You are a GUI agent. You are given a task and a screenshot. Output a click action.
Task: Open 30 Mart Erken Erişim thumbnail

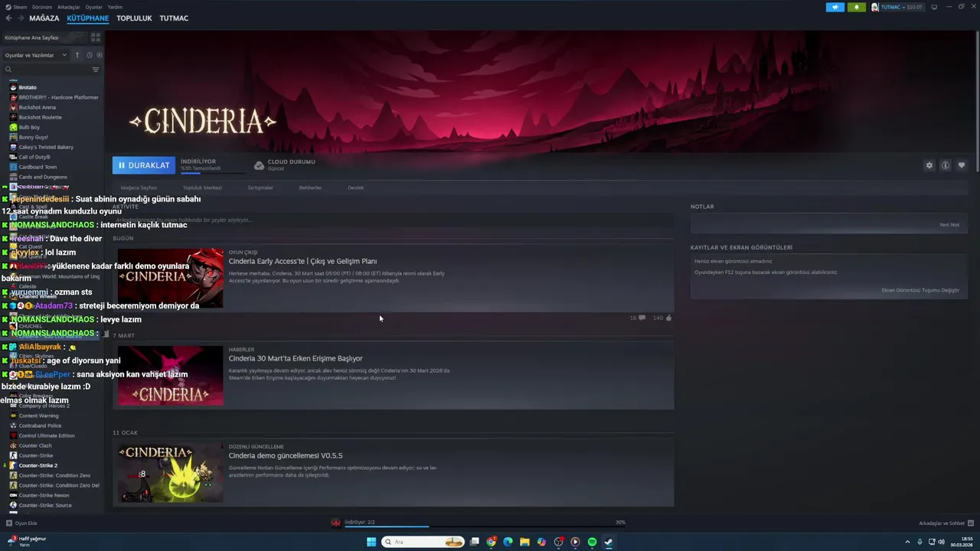coord(171,376)
